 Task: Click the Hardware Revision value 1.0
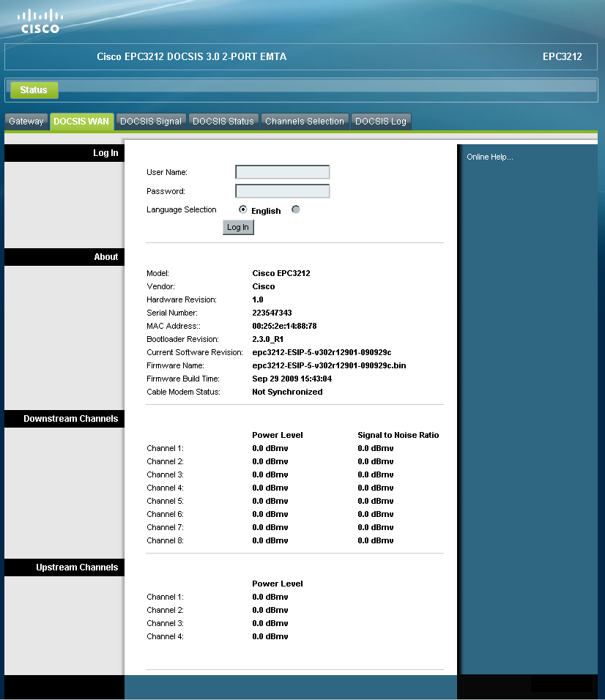click(258, 299)
